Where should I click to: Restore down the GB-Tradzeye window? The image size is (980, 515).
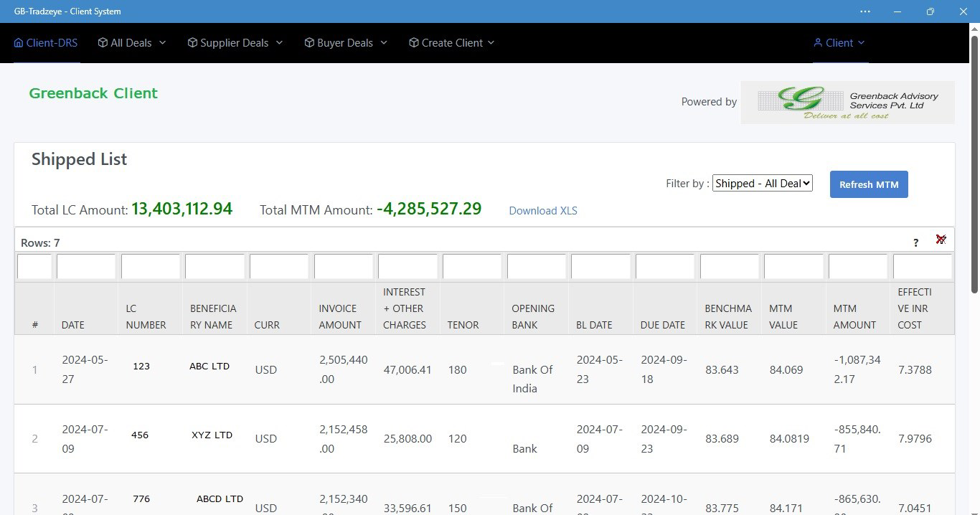[930, 11]
